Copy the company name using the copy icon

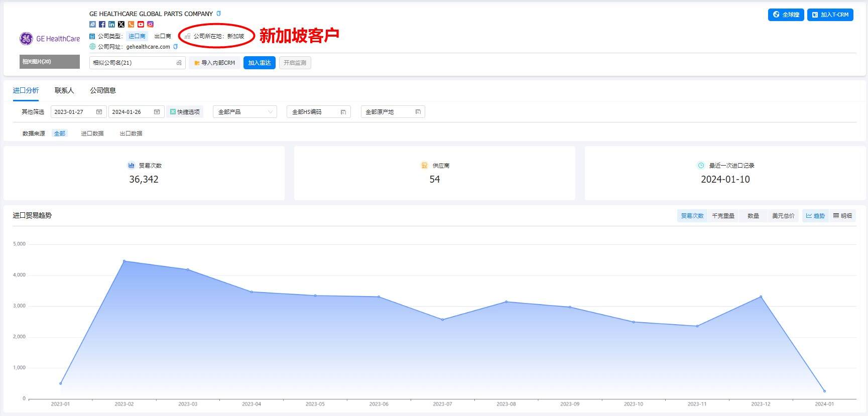pos(218,14)
